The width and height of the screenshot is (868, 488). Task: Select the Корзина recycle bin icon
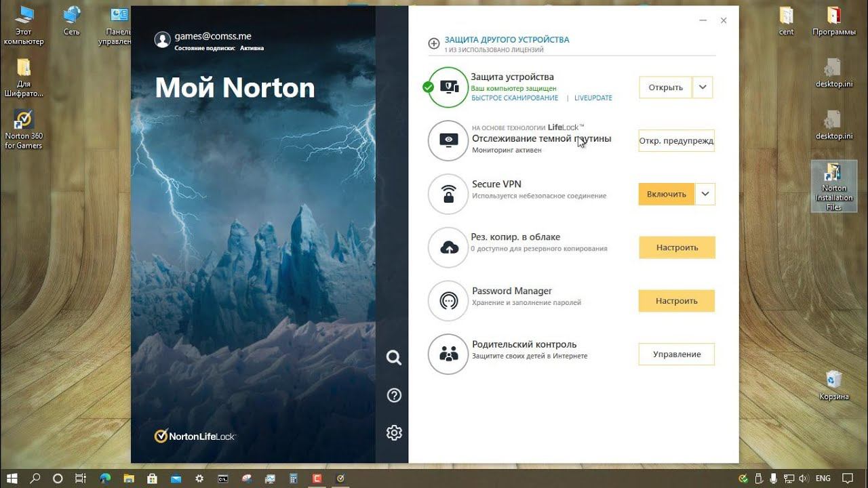point(833,385)
